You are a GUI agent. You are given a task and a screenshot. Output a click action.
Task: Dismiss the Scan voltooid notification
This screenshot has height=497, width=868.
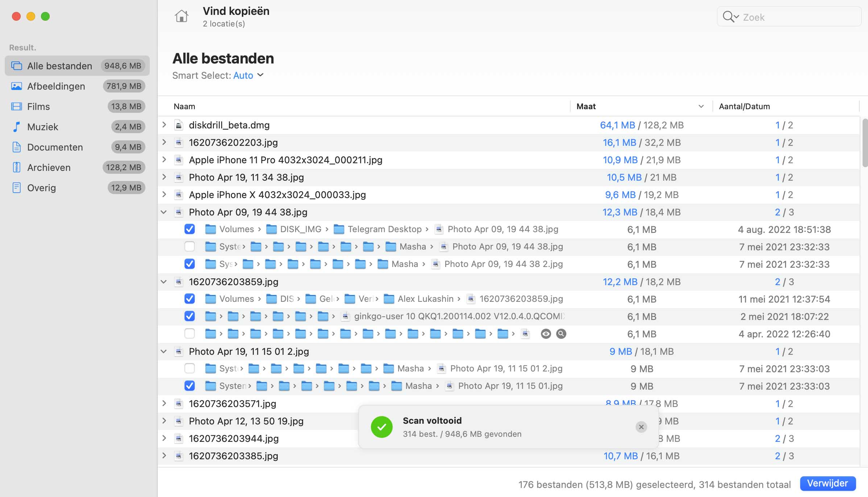pos(641,427)
